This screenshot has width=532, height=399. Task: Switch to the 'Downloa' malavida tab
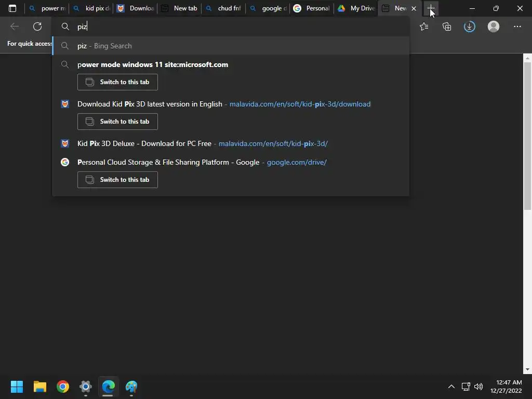(135, 8)
